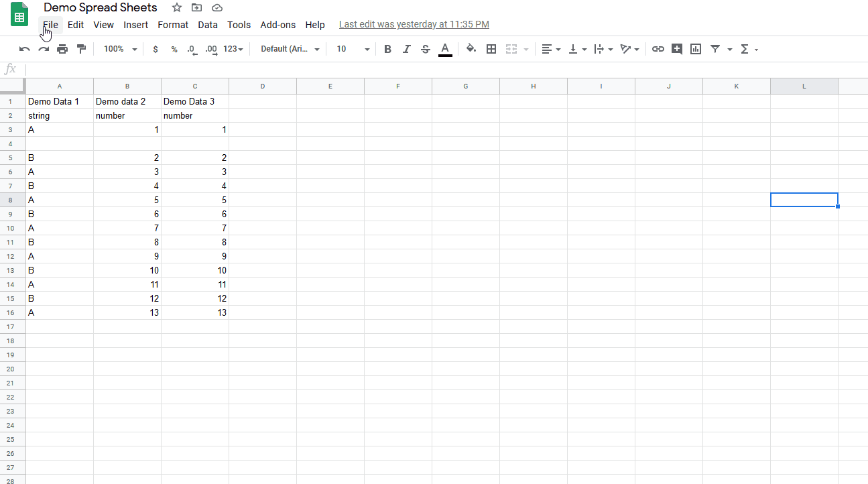Star the Demo Spread Sheets document

point(177,7)
